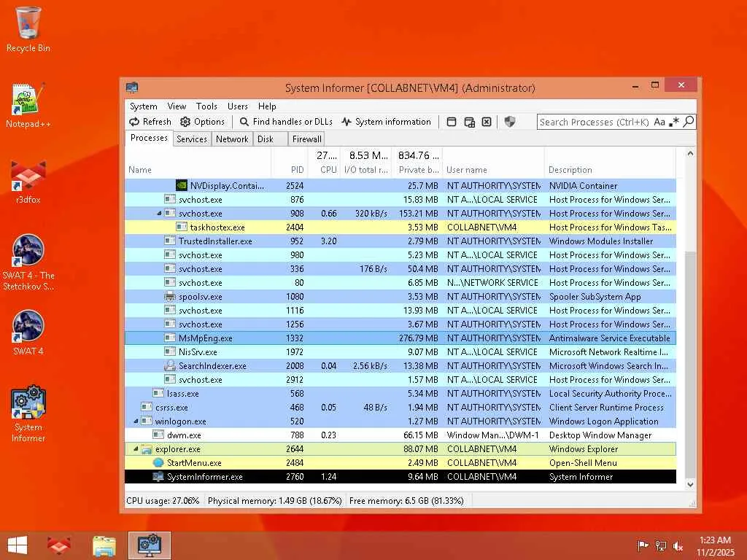Select the MsMpEng.exe process row
Image resolution: width=747 pixels, height=560 pixels.
(x=400, y=338)
